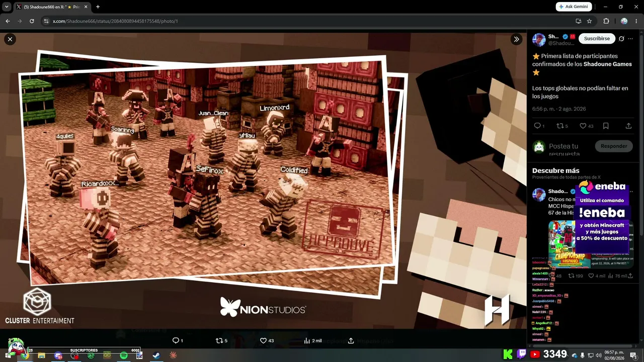Open Shadoune's profile avatar in the post
Screen dimensions: 644x362
[x=539, y=40]
